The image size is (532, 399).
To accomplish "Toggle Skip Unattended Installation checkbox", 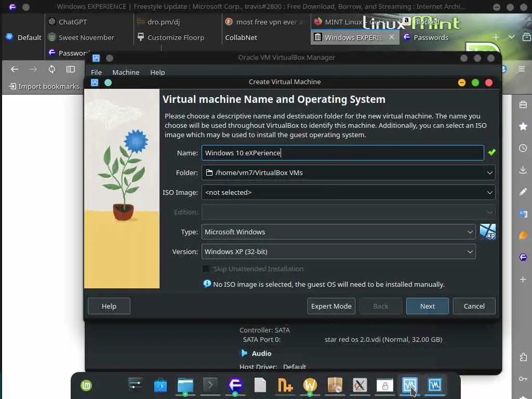I will (206, 269).
